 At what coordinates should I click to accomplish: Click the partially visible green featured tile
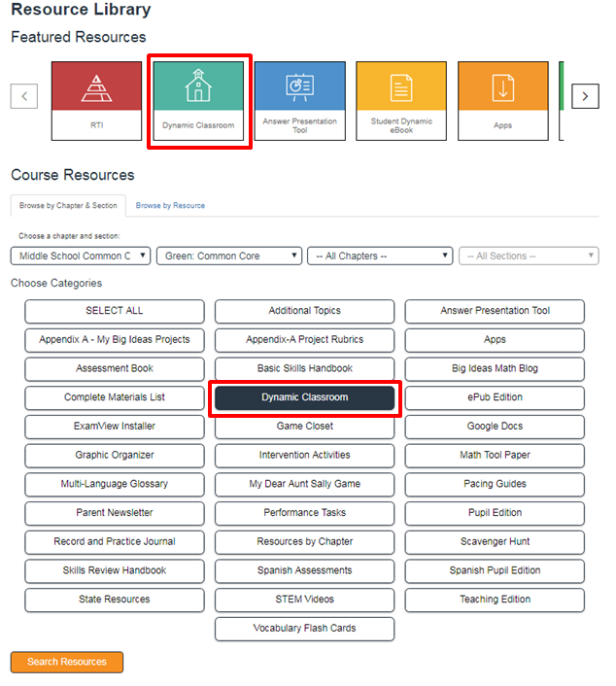click(561, 100)
